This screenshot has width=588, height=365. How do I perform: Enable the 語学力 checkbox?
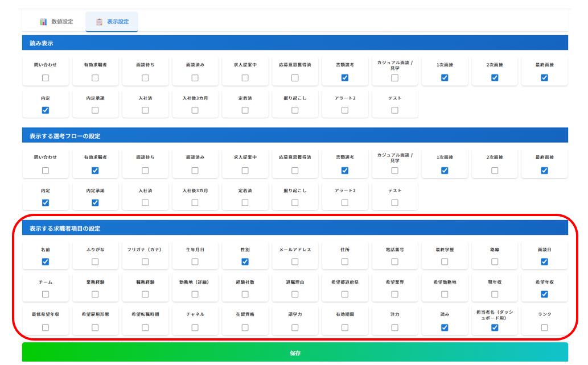coord(295,327)
